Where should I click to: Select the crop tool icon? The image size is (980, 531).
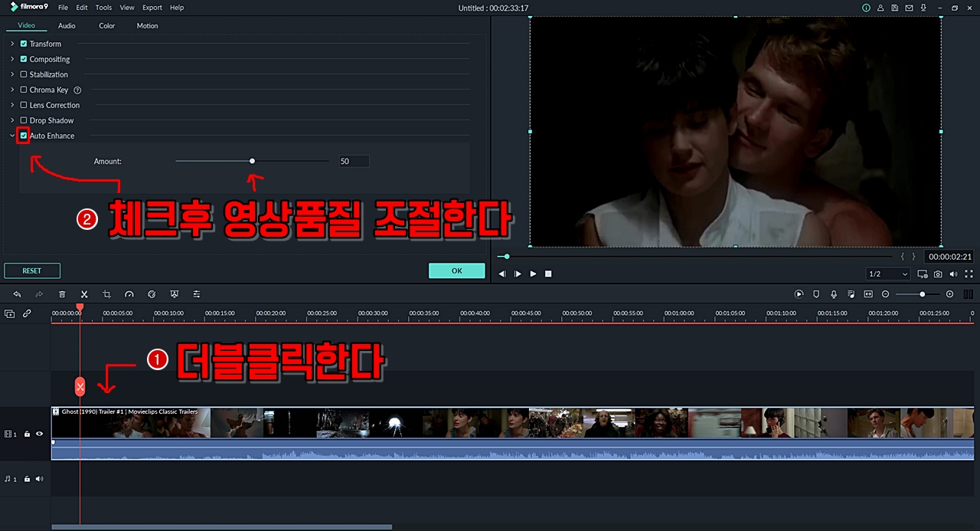[106, 294]
